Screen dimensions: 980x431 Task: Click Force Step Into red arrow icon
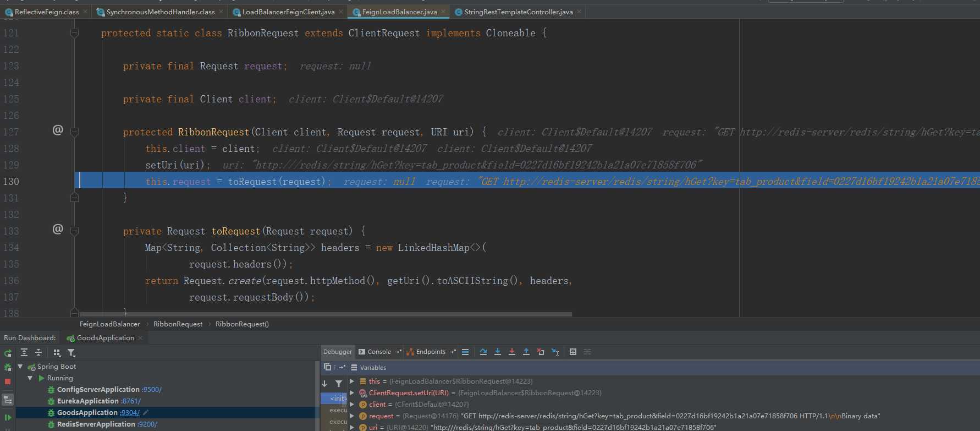(512, 352)
